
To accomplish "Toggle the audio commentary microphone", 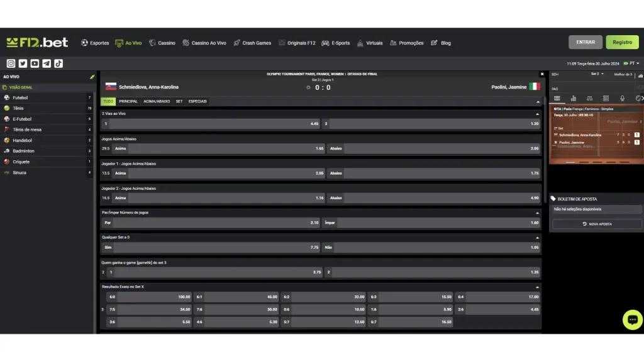I will [x=623, y=98].
